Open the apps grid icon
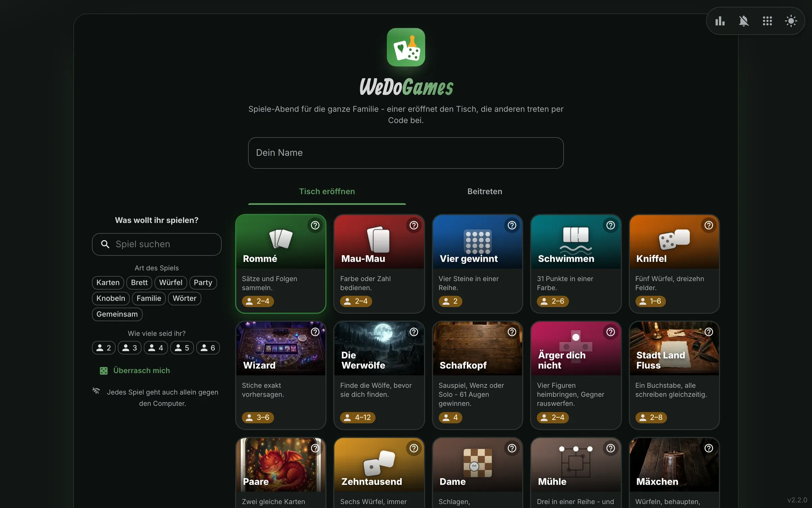This screenshot has width=812, height=508. pos(767,21)
